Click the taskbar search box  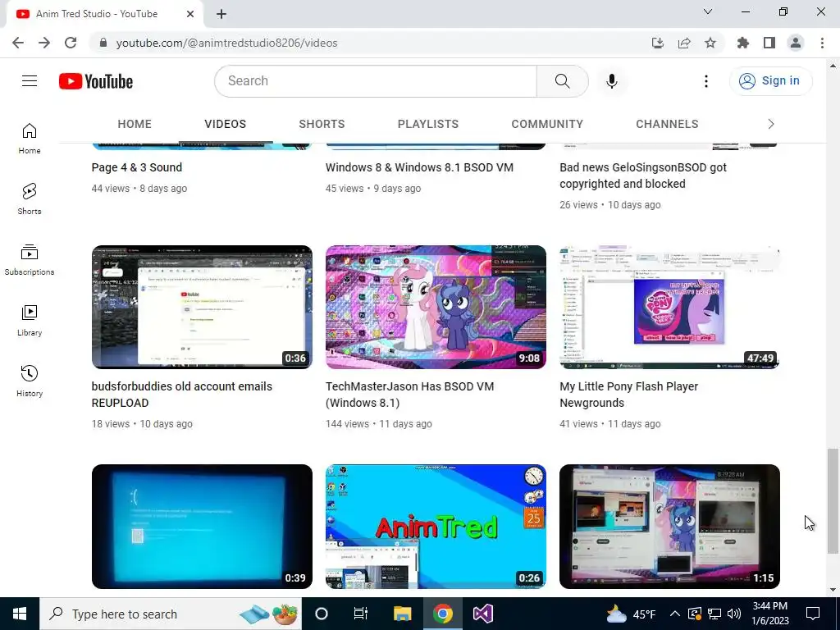pyautogui.click(x=171, y=614)
